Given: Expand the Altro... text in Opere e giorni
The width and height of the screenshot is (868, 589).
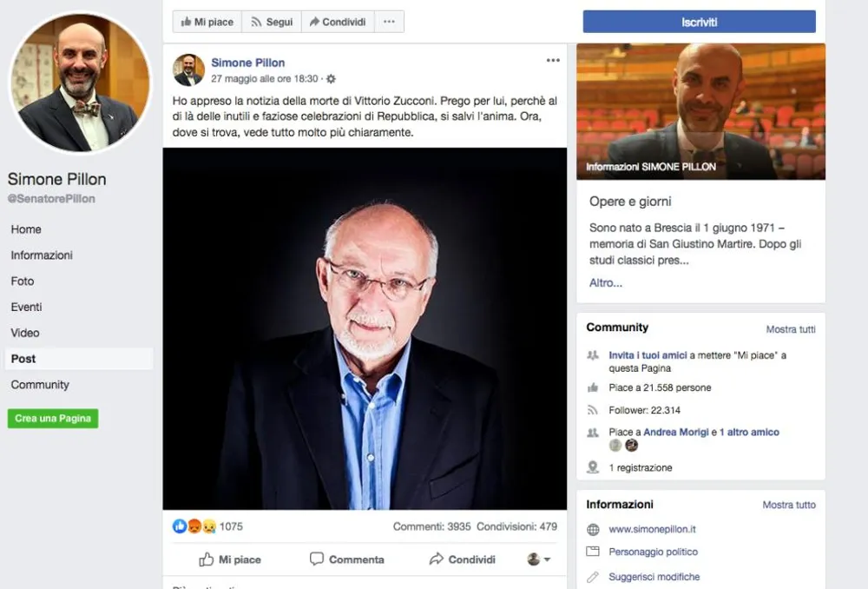Looking at the screenshot, I should click(x=606, y=283).
